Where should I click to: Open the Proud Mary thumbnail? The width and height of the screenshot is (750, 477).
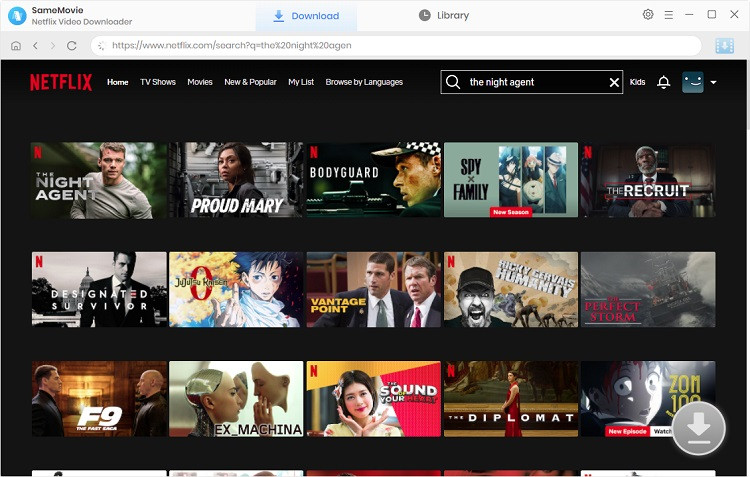click(x=236, y=180)
